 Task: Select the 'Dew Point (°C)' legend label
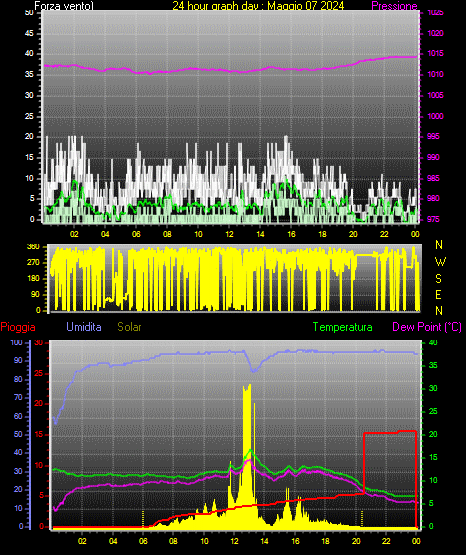coord(427,327)
